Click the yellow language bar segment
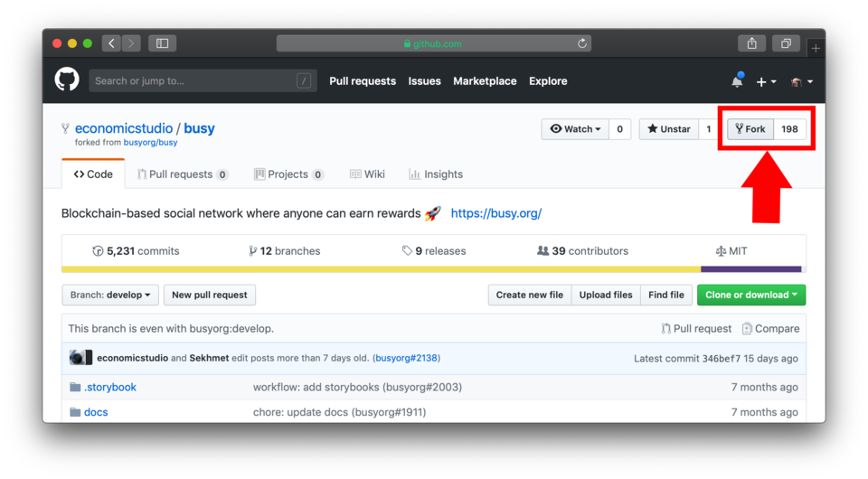 (382, 268)
